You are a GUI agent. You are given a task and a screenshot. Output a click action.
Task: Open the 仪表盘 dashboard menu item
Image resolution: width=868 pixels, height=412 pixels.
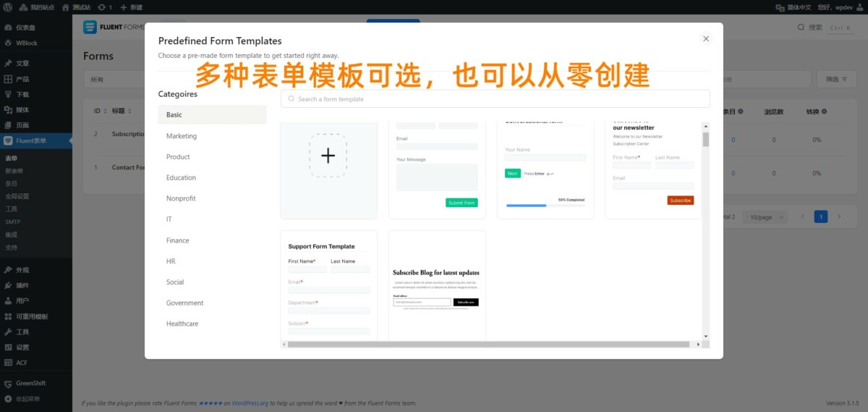coord(26,28)
